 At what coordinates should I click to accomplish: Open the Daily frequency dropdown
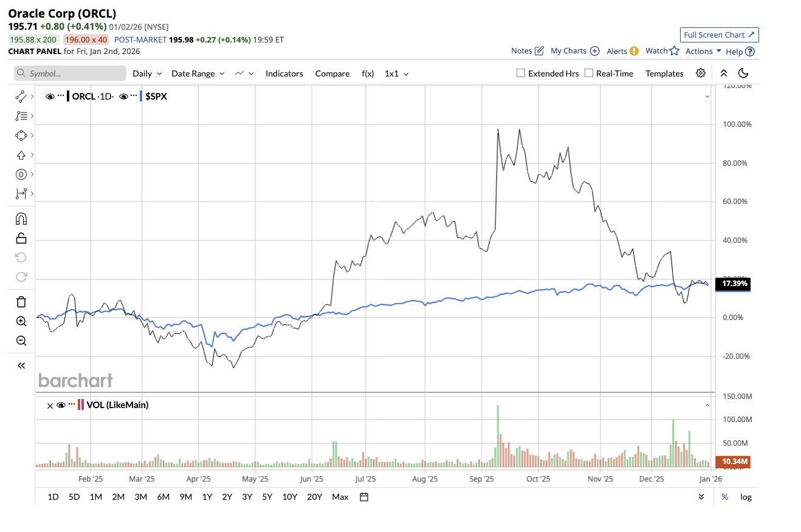tap(147, 73)
